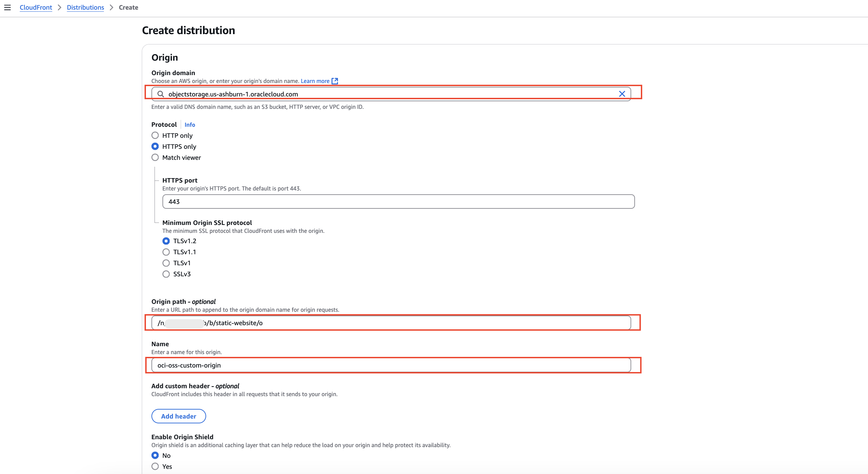This screenshot has width=868, height=474.
Task: Enable Origin Shield with Yes
Action: pos(155,466)
